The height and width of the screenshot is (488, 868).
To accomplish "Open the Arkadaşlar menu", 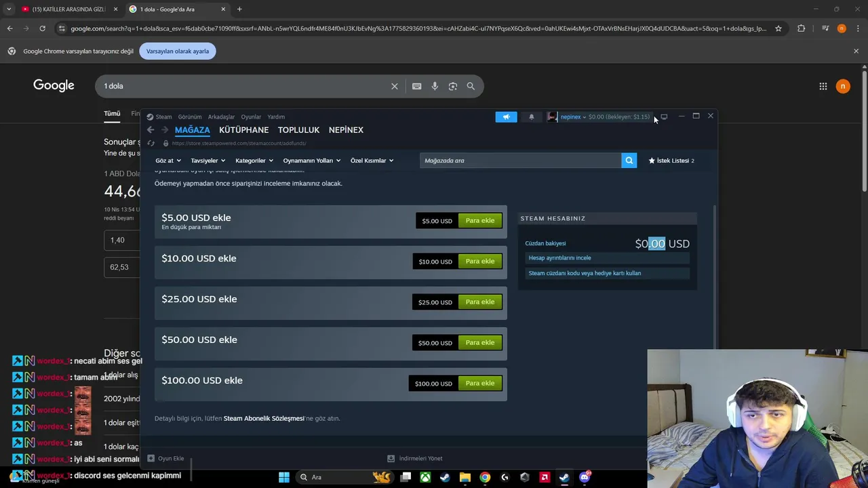I will point(221,117).
